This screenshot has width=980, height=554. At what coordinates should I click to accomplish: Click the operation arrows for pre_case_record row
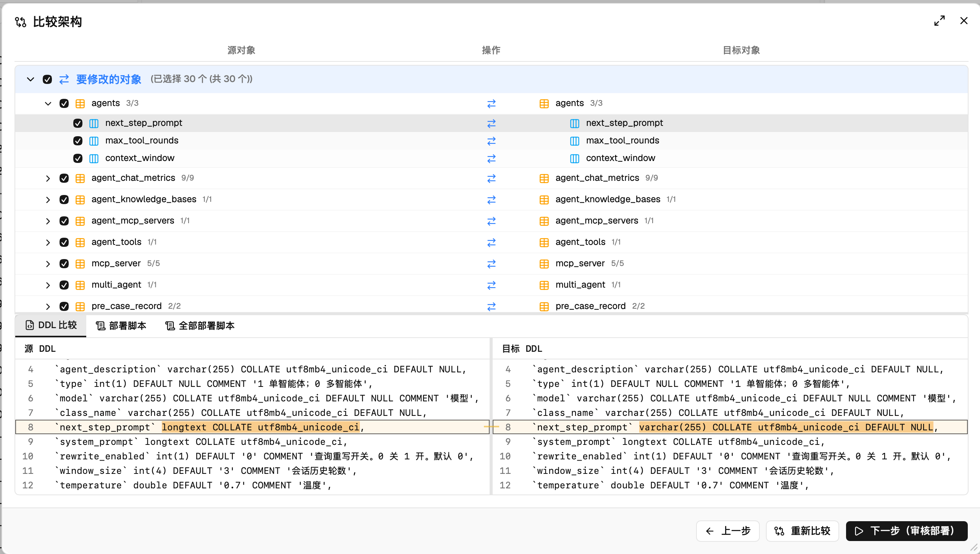(491, 306)
